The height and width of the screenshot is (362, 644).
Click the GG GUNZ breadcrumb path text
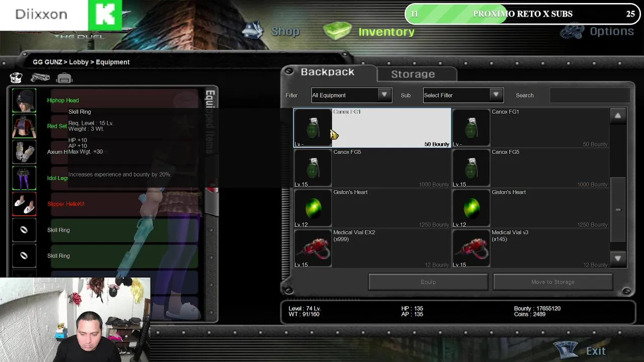(x=81, y=62)
